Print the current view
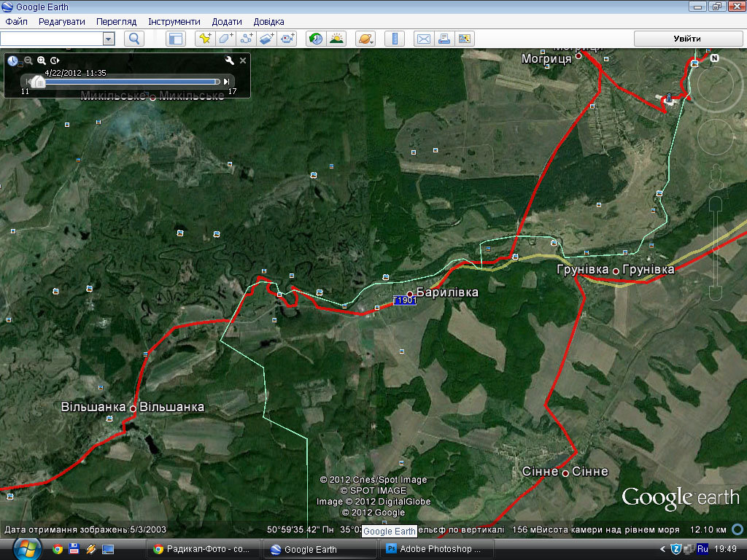The height and width of the screenshot is (560, 747). coord(444,39)
